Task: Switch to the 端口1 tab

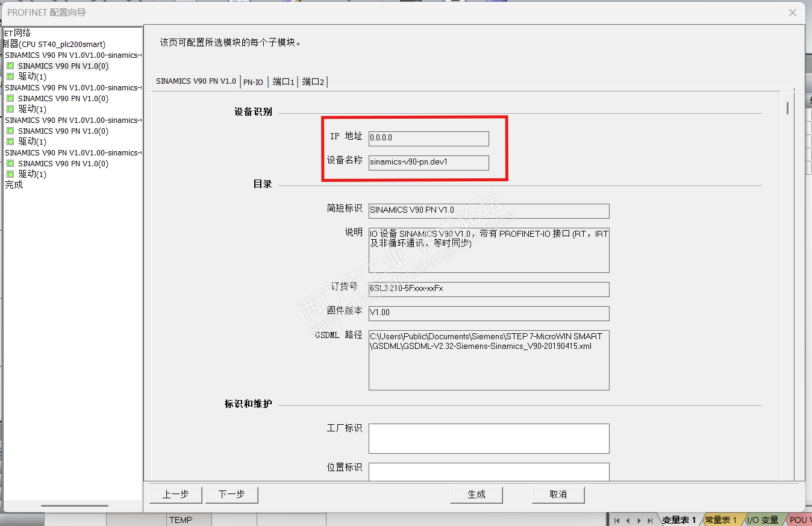Action: [283, 82]
